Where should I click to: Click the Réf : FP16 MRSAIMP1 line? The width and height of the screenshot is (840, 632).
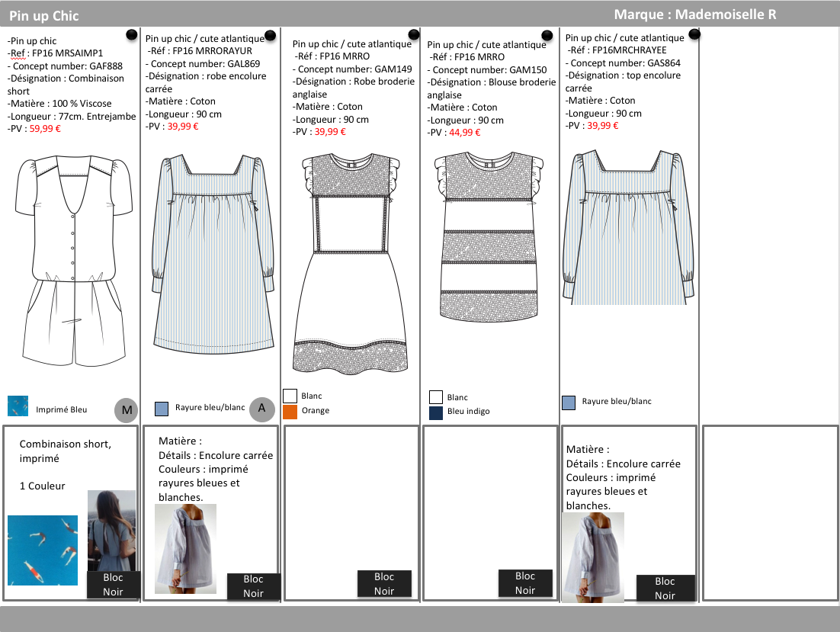point(55,53)
